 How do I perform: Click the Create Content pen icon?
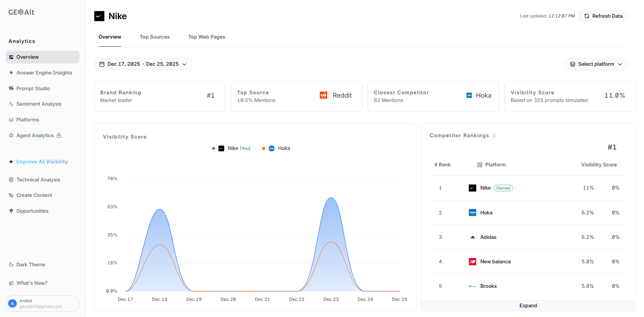(x=11, y=195)
